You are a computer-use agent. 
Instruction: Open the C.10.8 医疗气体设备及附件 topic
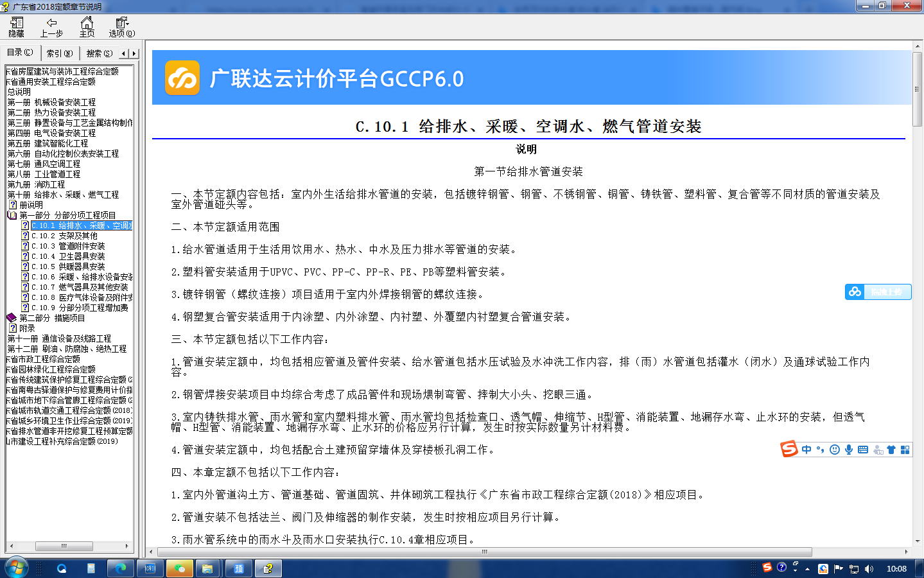tap(82, 297)
